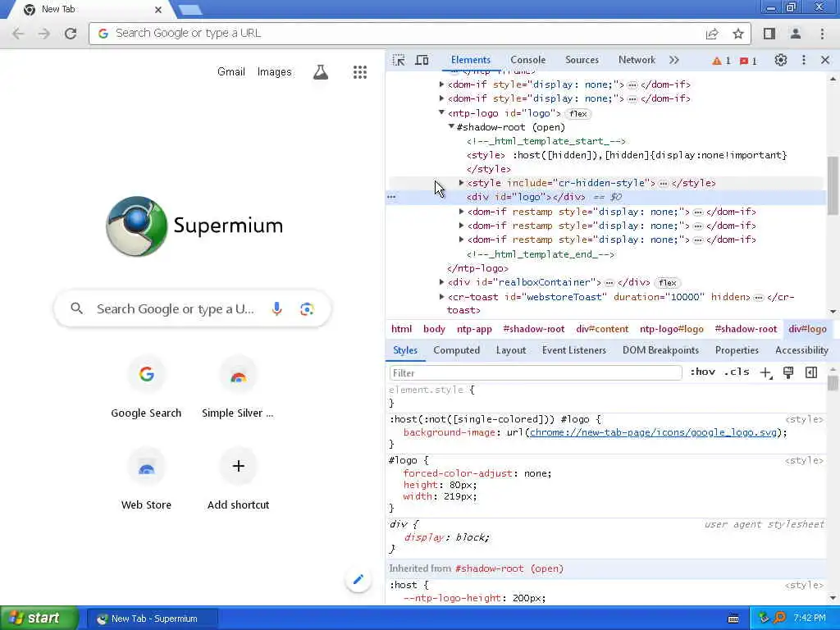Open the browser three-dot menu
This screenshot has height=630, width=840.
click(x=822, y=34)
